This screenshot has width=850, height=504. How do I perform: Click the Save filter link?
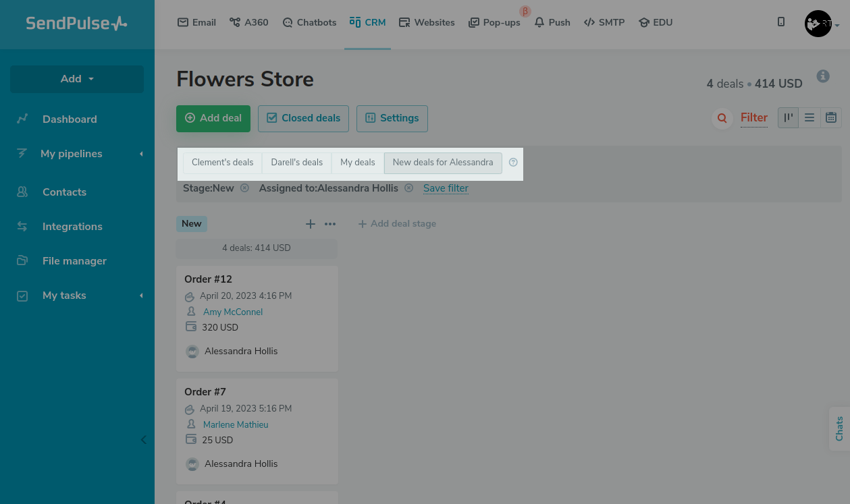446,188
